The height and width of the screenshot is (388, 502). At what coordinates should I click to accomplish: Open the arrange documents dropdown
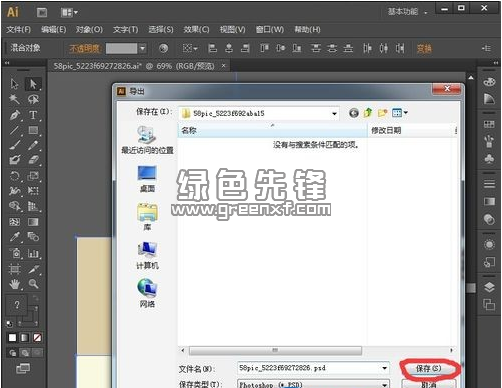69,13
